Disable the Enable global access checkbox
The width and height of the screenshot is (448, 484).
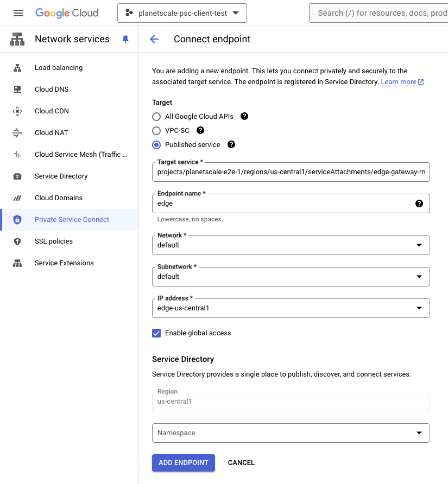[x=156, y=333]
